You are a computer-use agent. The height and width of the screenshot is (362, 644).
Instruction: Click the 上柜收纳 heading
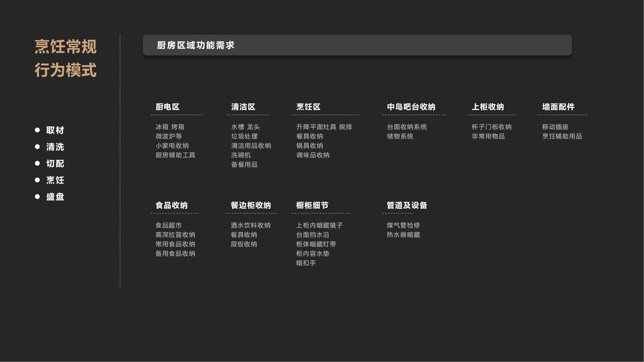point(488,107)
